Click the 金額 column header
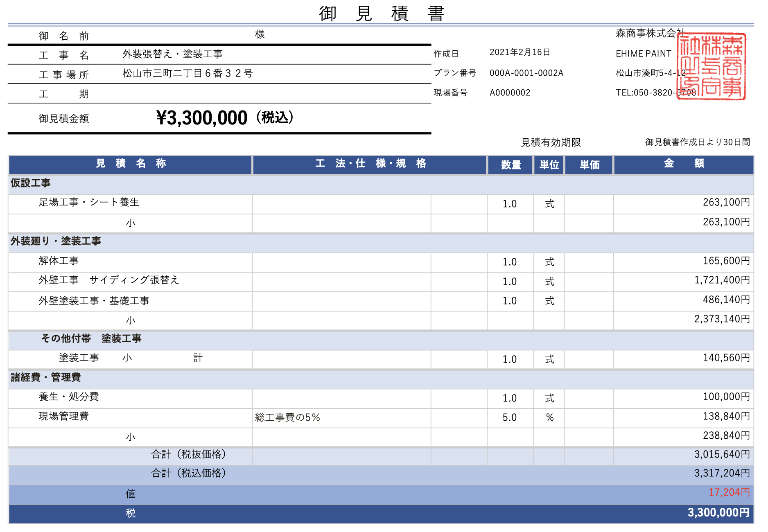Screen dimensions: 768x532 point(684,165)
